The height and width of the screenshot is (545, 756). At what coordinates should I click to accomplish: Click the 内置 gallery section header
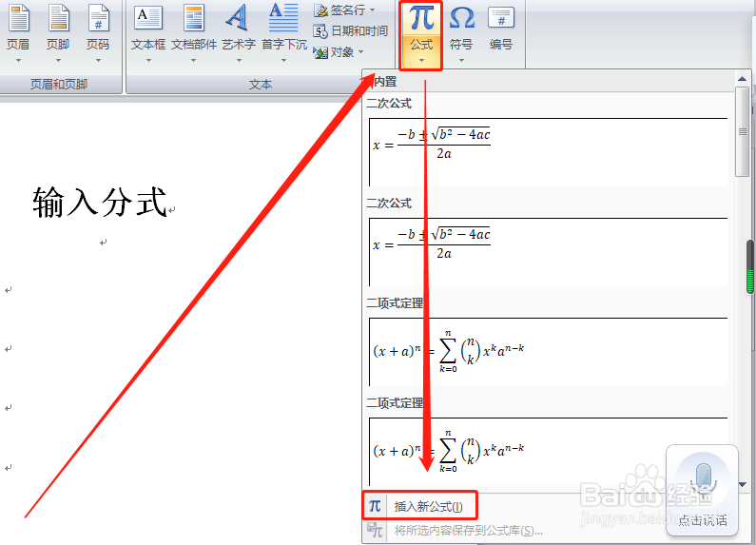[x=385, y=82]
